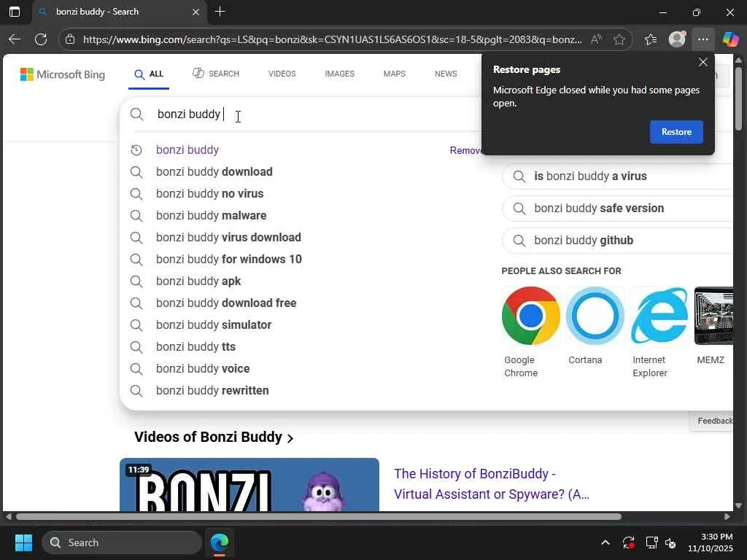This screenshot has width=747, height=560.
Task: Show hidden system tray icons
Action: (x=605, y=542)
